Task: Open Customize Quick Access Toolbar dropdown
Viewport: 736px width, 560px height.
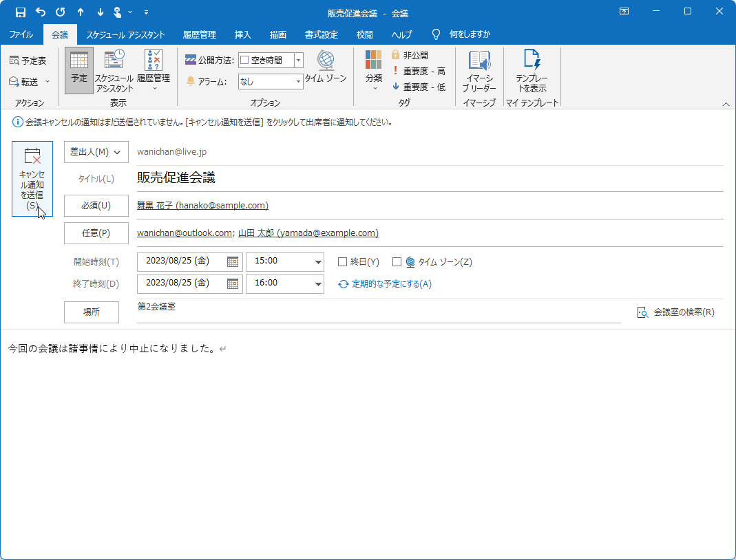Action: coord(147,12)
